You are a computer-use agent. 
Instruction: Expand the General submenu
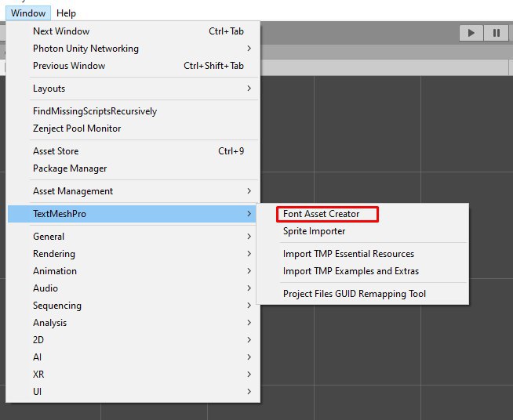coord(133,237)
